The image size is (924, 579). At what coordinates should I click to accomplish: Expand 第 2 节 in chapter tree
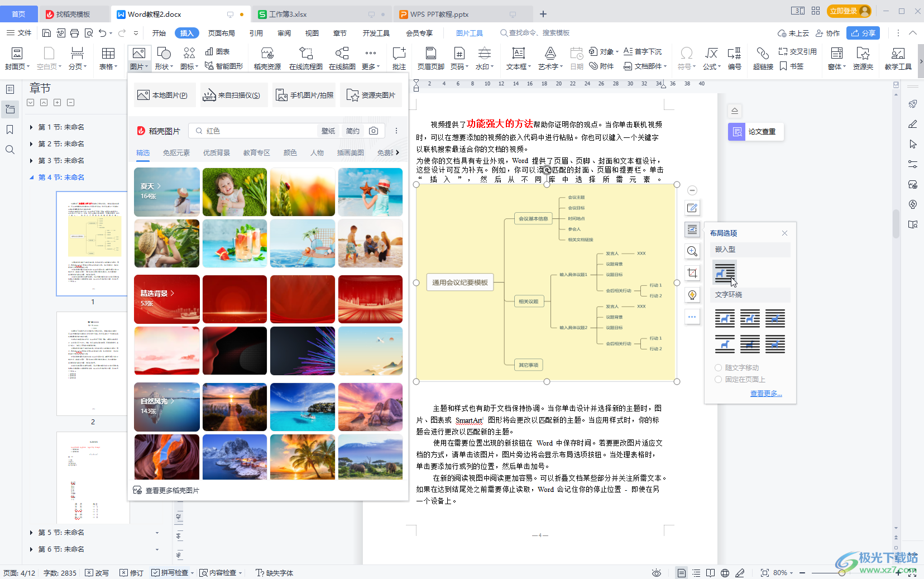click(31, 144)
